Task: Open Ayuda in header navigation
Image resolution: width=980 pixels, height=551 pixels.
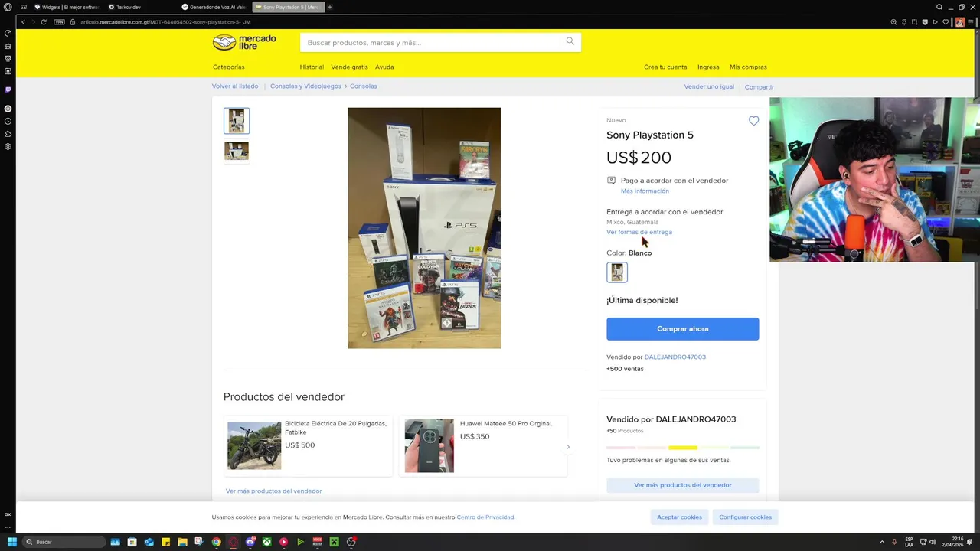Action: [384, 67]
